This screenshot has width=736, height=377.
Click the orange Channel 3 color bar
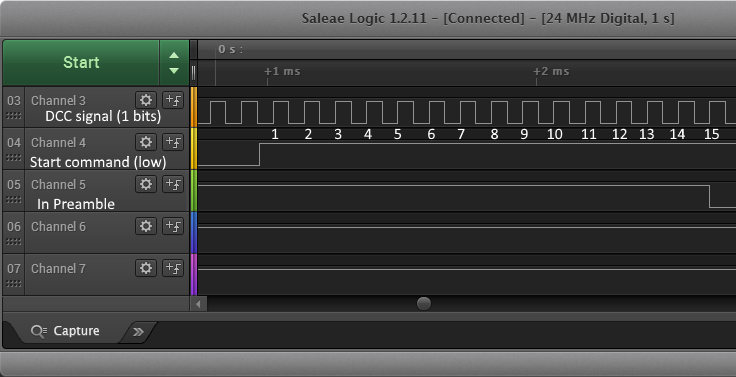coord(194,107)
